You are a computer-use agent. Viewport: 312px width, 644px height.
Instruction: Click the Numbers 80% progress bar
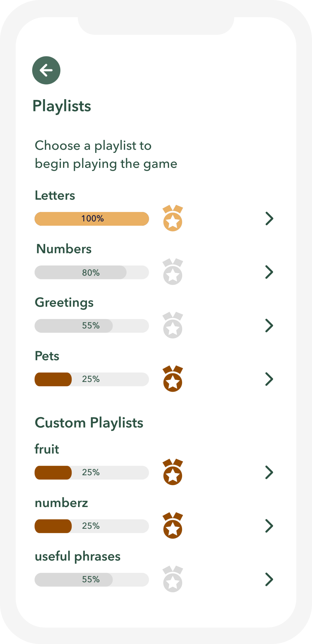[x=92, y=272]
